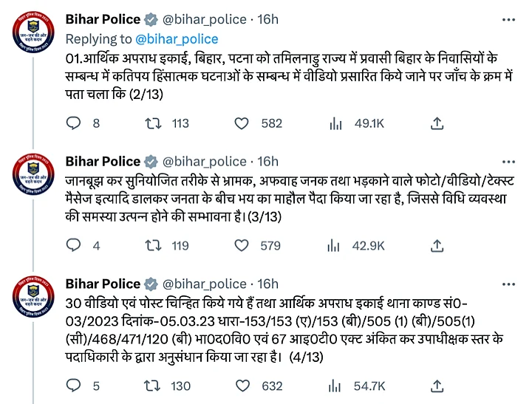Reply to the (2/13) tweet
Screen dimensions: 532x404
[x=74, y=124]
